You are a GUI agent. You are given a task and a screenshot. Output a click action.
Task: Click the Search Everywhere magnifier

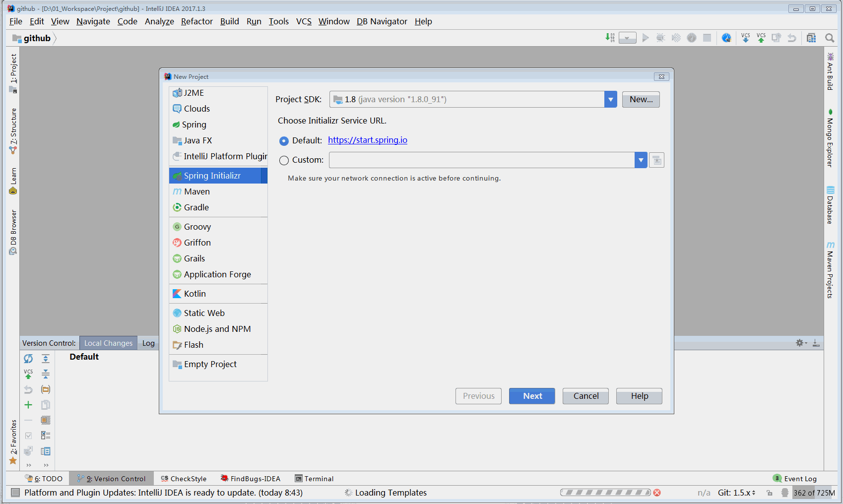pyautogui.click(x=829, y=38)
